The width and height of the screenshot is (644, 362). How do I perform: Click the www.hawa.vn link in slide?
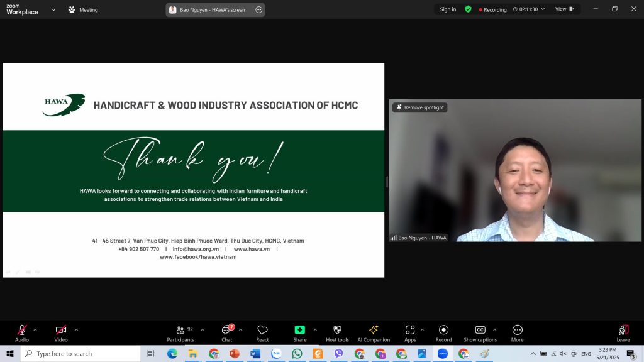click(x=252, y=249)
